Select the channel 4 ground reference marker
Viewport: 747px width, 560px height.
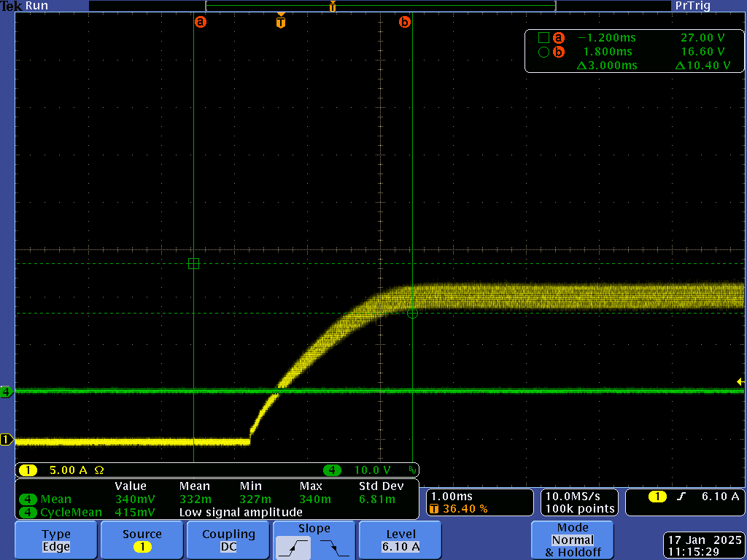(x=7, y=392)
